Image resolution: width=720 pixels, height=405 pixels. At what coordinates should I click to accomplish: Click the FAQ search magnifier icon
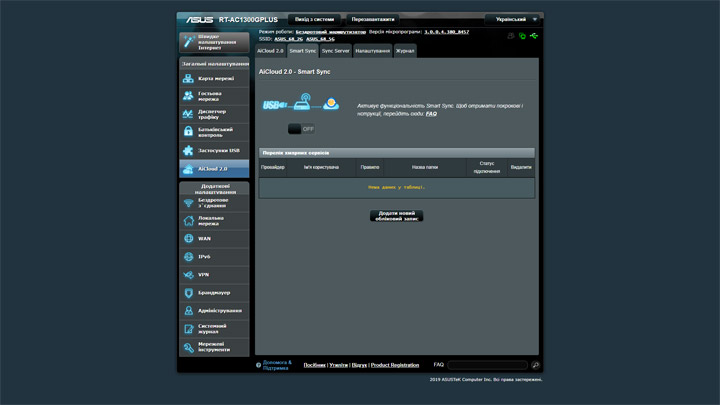pyautogui.click(x=535, y=365)
